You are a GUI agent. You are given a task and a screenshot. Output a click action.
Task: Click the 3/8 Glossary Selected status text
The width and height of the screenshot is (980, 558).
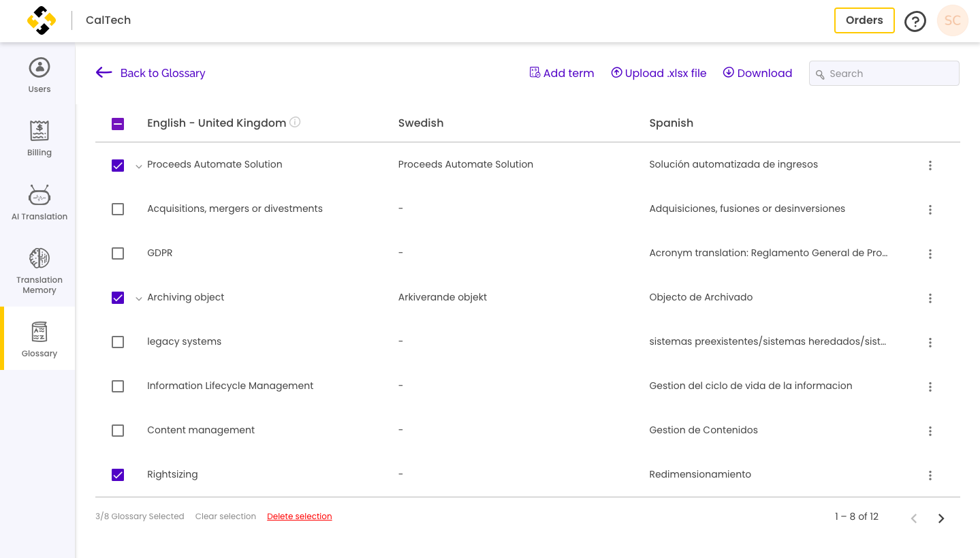140,516
